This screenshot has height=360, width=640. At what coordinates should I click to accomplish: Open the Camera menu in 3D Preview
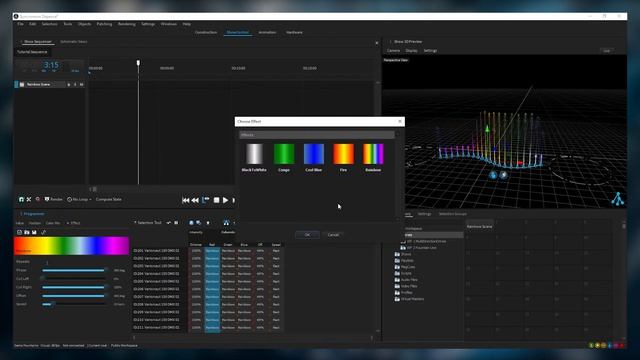(x=393, y=51)
